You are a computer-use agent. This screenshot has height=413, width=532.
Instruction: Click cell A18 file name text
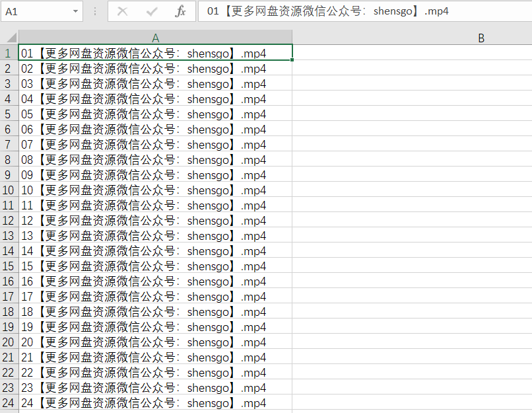[143, 312]
